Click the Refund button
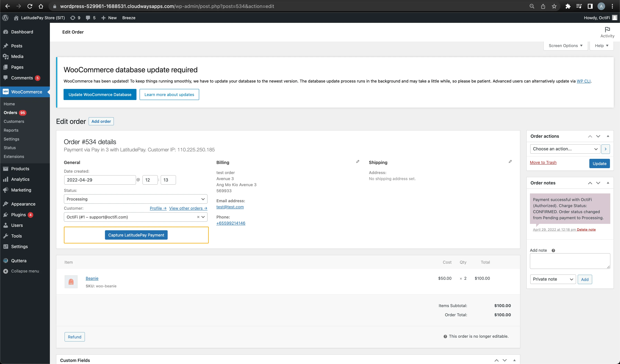Viewport: 620px width, 364px height. coord(74,337)
